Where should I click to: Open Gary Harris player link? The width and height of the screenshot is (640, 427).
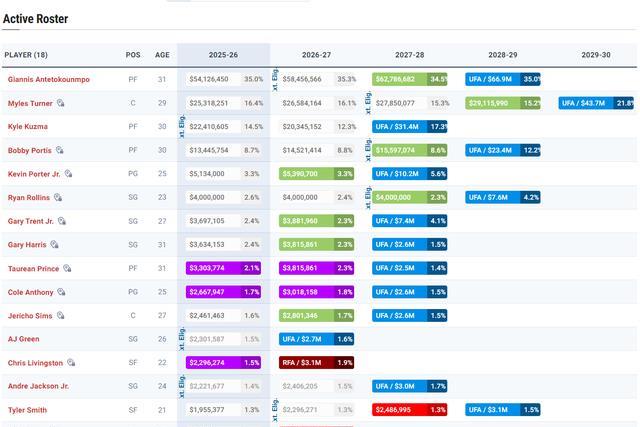pos(27,245)
